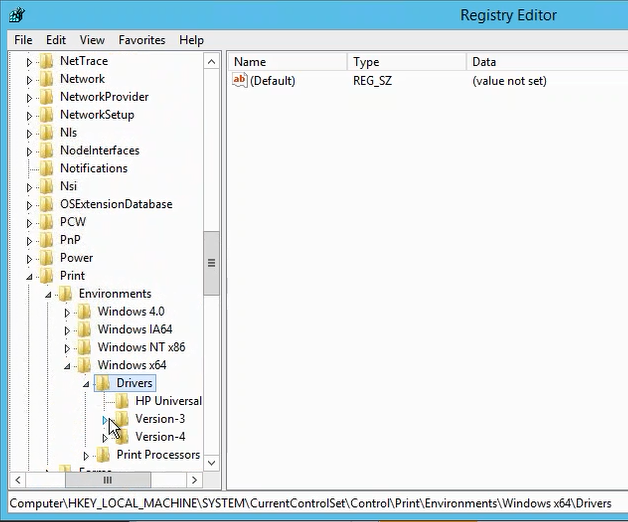Viewport: 628px width, 522px height.
Task: Select the Windows NT x86 folder icon
Action: point(84,347)
